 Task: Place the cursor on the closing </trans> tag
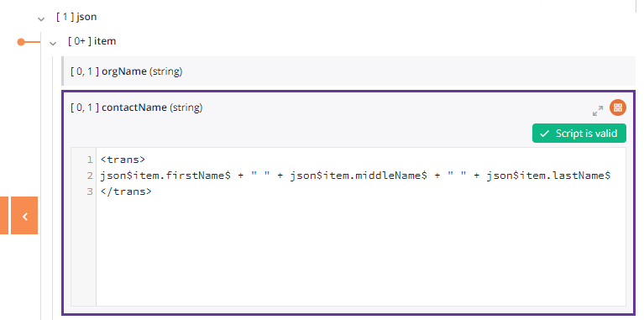click(x=126, y=191)
